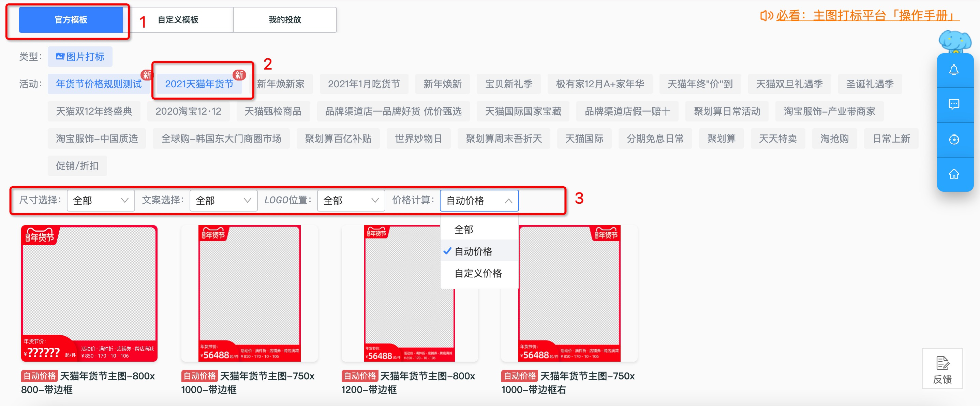Viewport: 980px width, 406px height.
Task: Choose 自动价格 option in dropdown list
Action: (479, 251)
